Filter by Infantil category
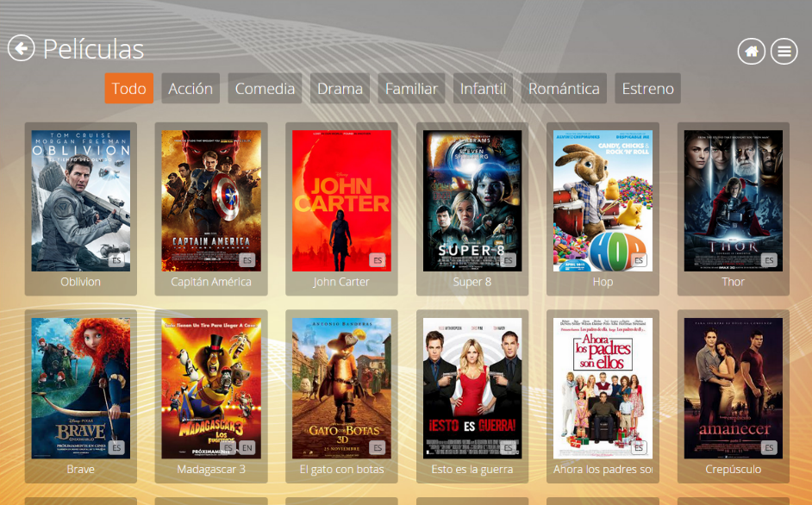Image resolution: width=812 pixels, height=505 pixels. pos(483,89)
